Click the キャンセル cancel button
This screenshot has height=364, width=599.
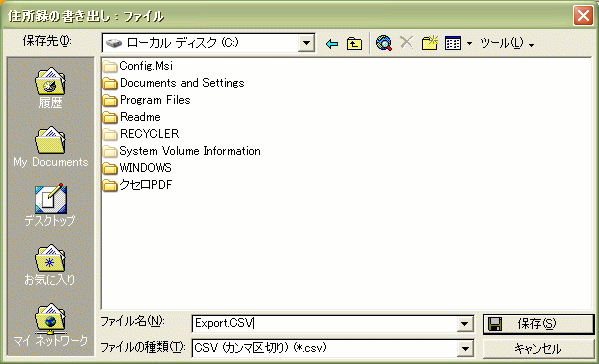[x=538, y=348]
